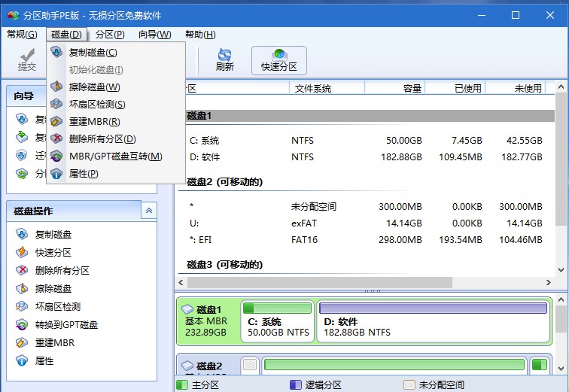The image size is (569, 392).
Task: Select the C: 系统 partition row
Action: pos(367,141)
